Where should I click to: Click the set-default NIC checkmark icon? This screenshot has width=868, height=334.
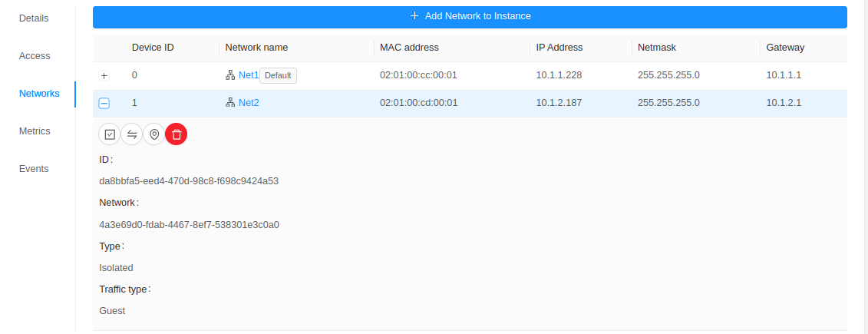point(110,134)
